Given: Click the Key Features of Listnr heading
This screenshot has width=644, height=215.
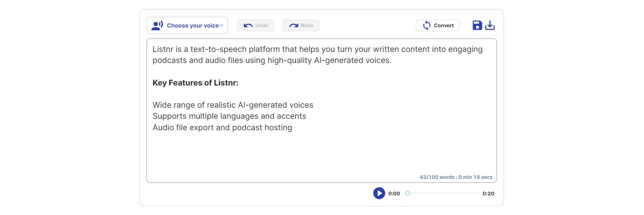Looking at the screenshot, I should [x=195, y=83].
